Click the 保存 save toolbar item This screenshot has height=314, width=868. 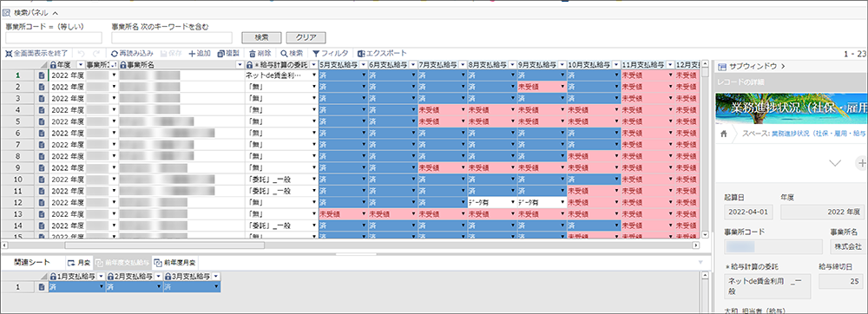(171, 54)
